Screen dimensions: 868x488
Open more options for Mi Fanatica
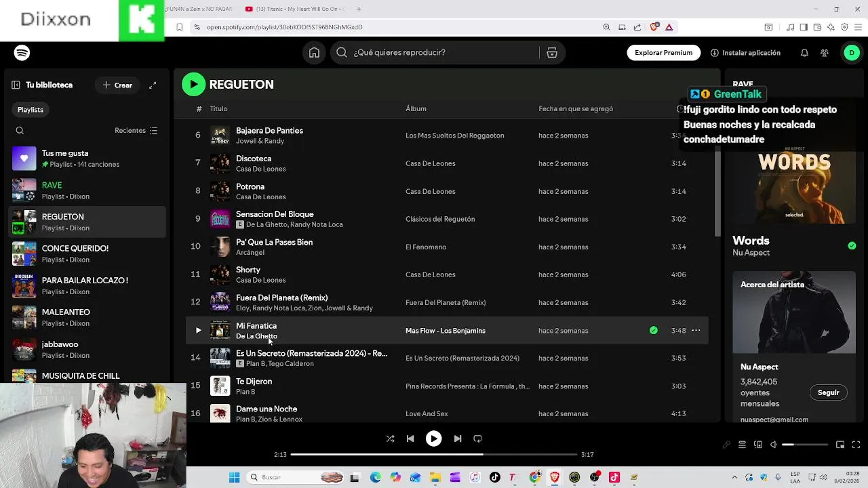click(x=696, y=331)
